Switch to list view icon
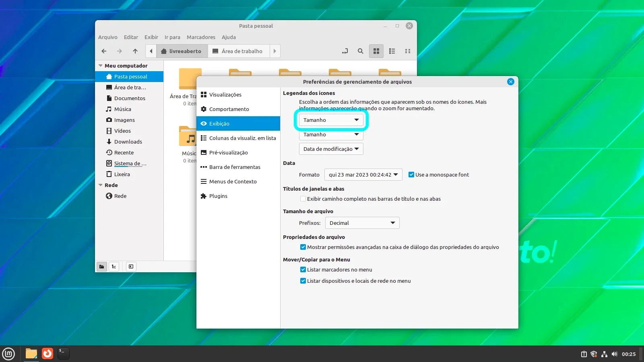 [x=392, y=51]
